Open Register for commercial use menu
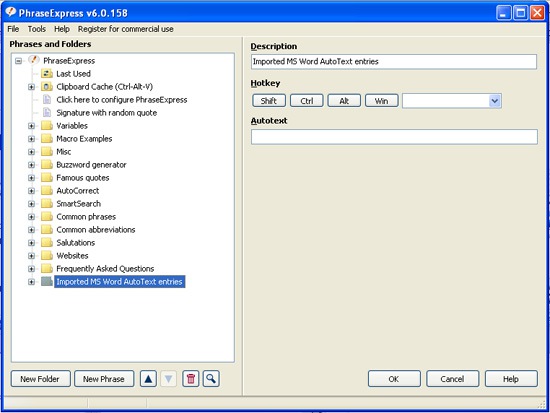 126,29
